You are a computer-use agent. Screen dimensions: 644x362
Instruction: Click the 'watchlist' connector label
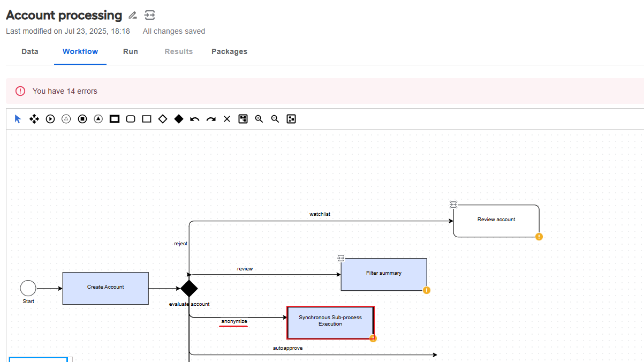[x=320, y=214]
